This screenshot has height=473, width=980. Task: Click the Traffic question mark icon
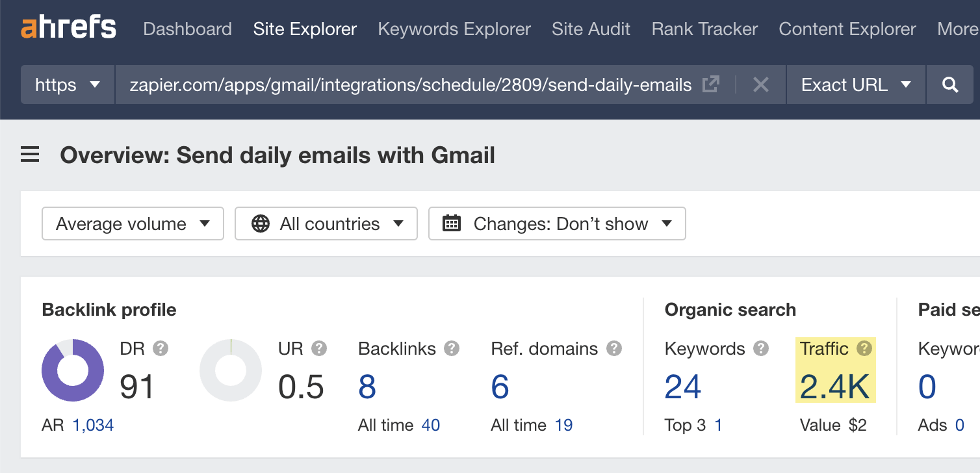[864, 349]
